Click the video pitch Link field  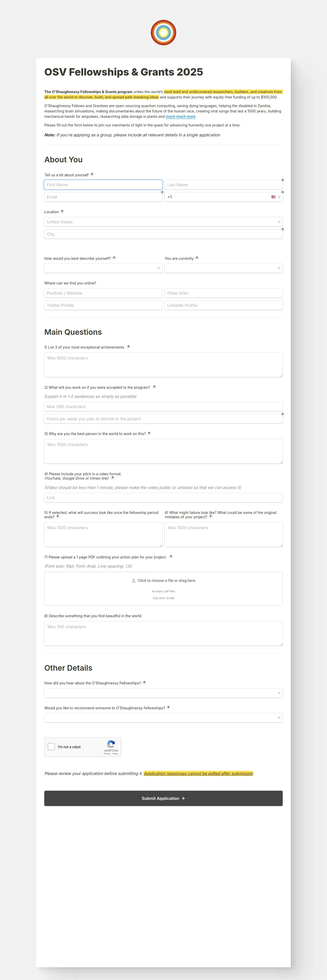point(163,498)
